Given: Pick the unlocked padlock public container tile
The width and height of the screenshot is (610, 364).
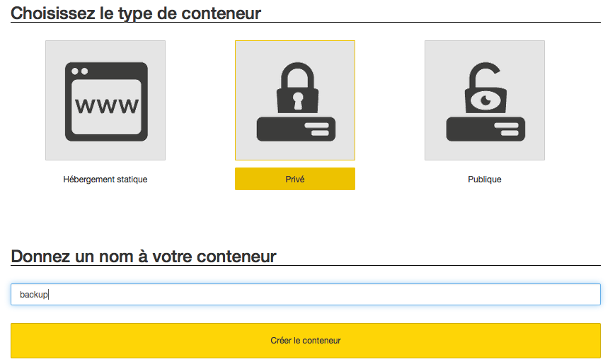Looking at the screenshot, I should (x=485, y=100).
